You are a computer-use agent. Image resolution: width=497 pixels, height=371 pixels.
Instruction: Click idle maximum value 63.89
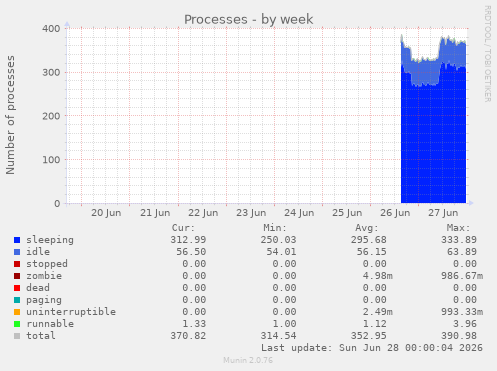462,252
